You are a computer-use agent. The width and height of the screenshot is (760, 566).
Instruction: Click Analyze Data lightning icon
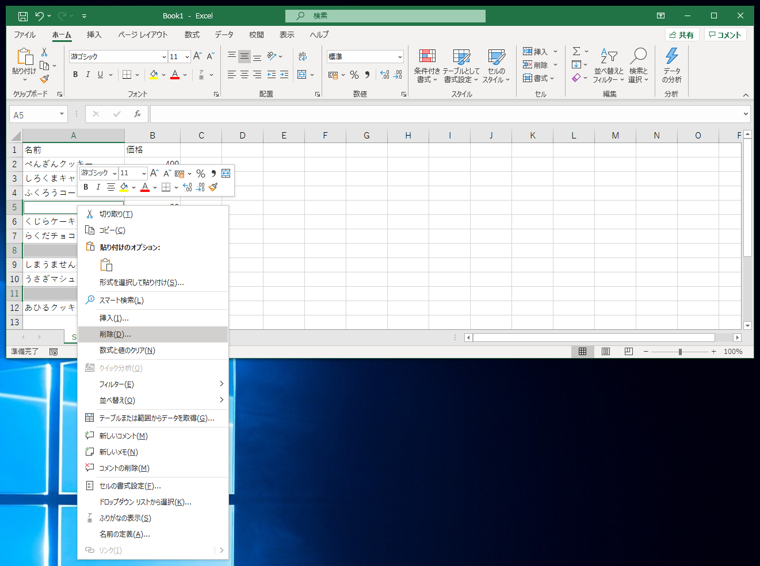click(672, 56)
